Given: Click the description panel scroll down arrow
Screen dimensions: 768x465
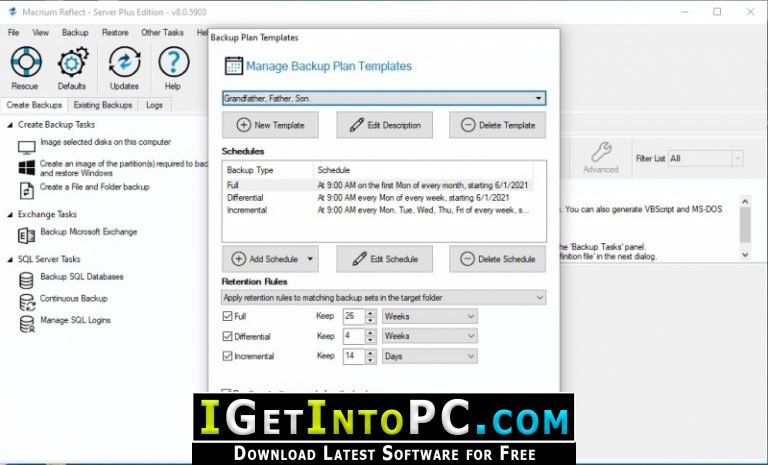Looking at the screenshot, I should pyautogui.click(x=745, y=255).
